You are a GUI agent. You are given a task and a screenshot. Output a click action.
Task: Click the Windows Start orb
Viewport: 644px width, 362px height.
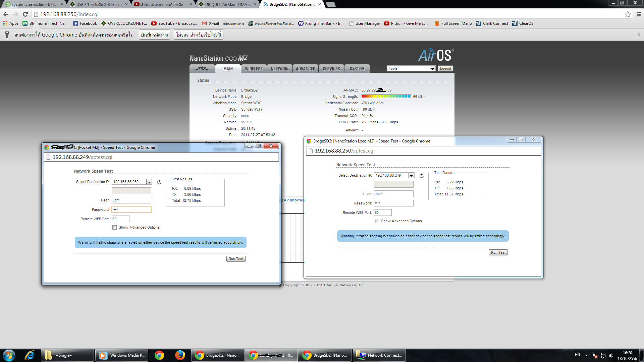tap(9, 355)
